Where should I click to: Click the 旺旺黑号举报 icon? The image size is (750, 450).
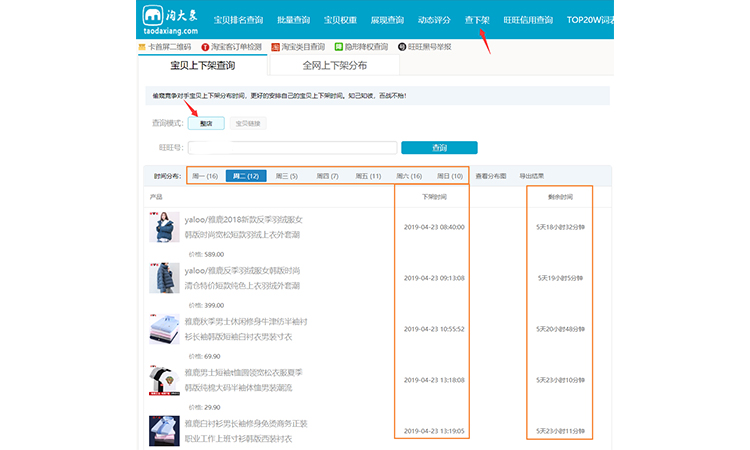coord(402,47)
